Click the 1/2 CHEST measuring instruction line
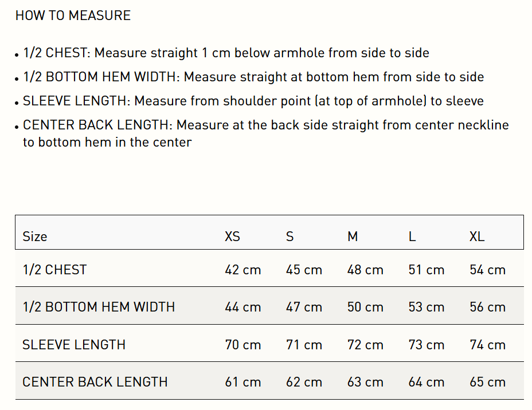 click(226, 53)
